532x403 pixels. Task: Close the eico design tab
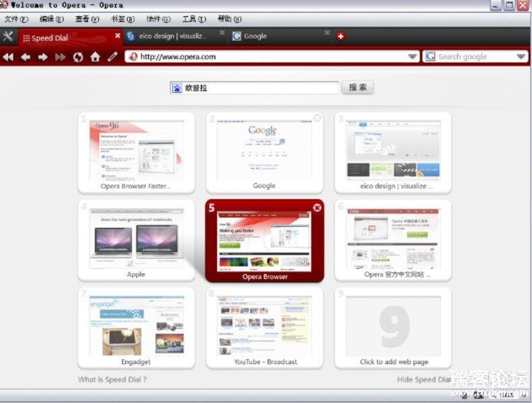[222, 32]
